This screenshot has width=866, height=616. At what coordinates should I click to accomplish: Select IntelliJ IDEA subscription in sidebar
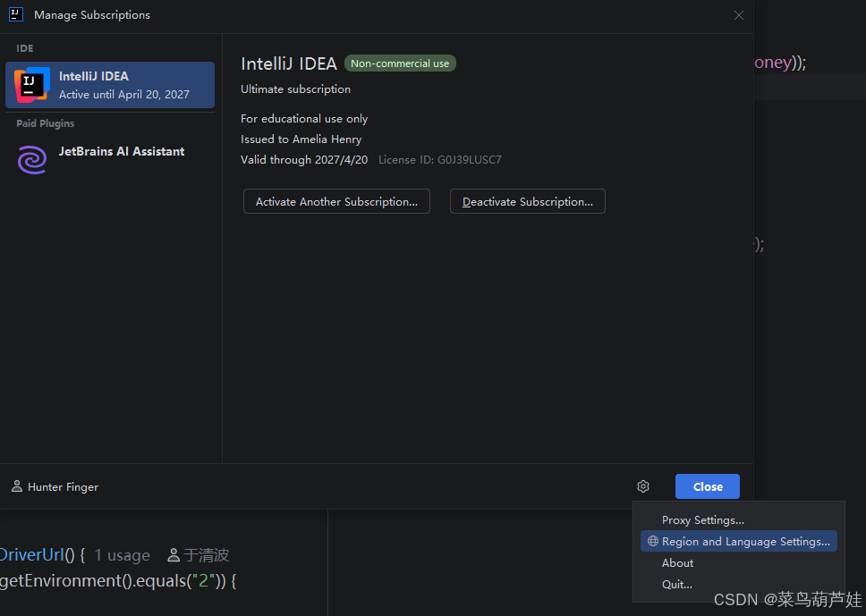tap(110, 85)
